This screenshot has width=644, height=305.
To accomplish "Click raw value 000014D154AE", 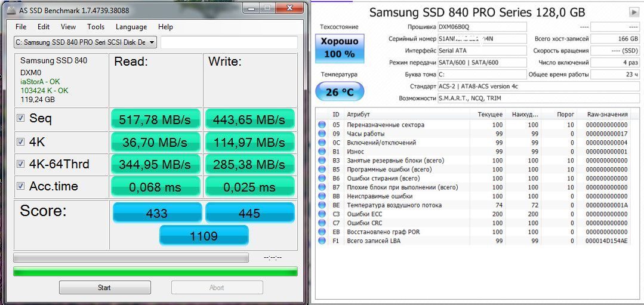I will click(607, 241).
